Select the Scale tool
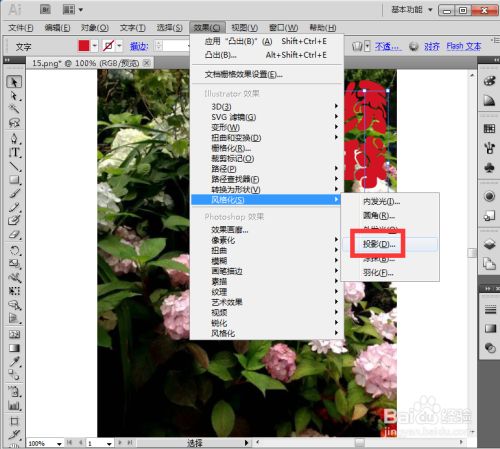The width and height of the screenshot is (500, 449). coord(14,263)
